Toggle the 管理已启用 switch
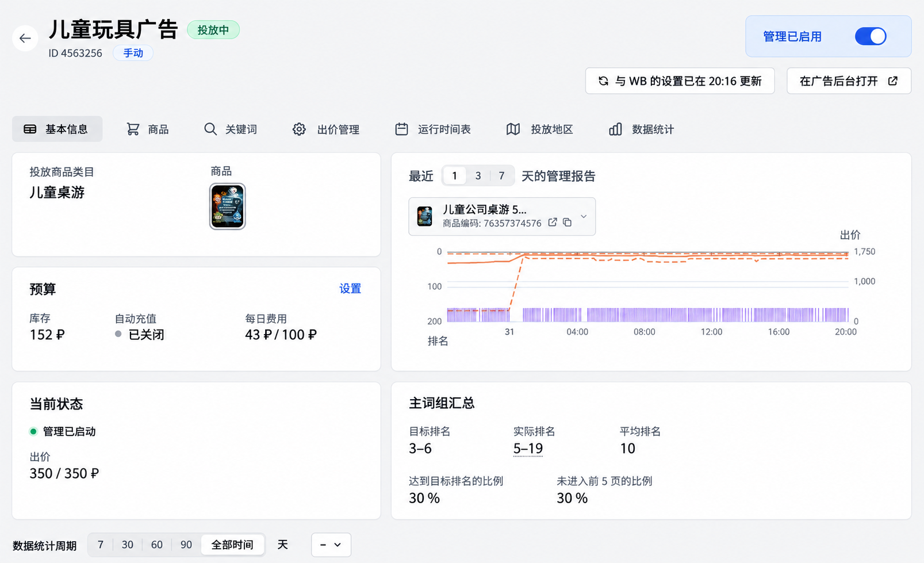 pos(871,36)
